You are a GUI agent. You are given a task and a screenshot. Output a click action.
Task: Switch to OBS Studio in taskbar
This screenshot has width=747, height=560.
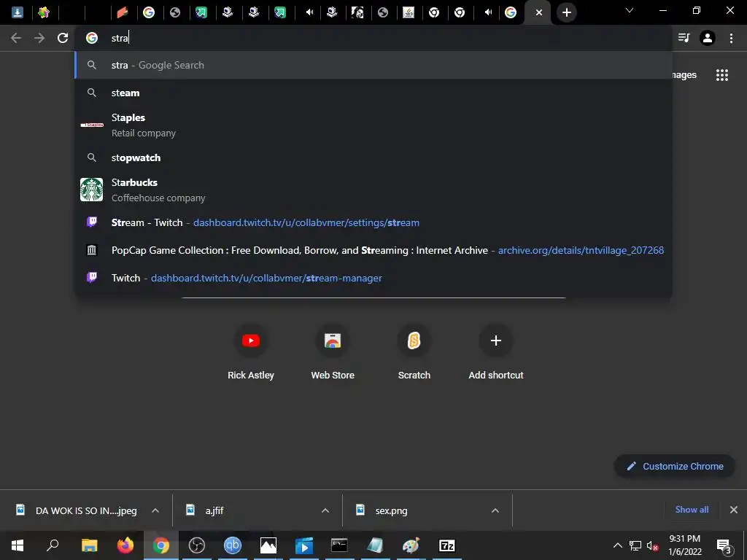(197, 545)
